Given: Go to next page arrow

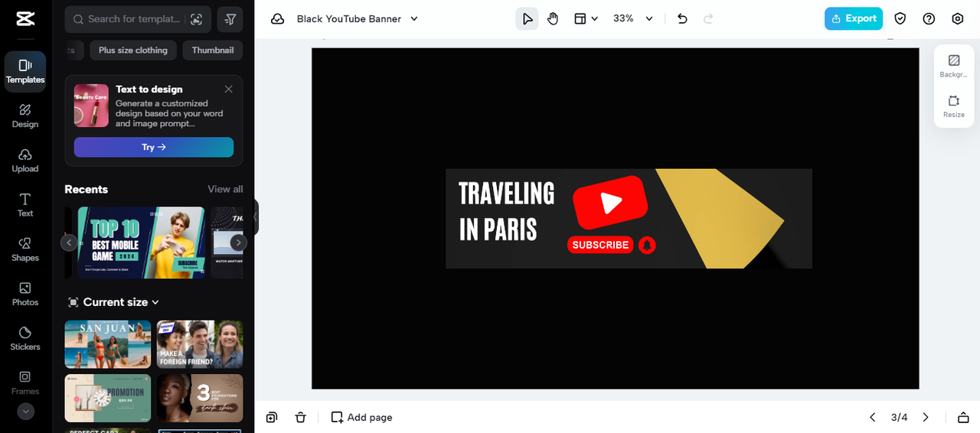Looking at the screenshot, I should click(926, 417).
